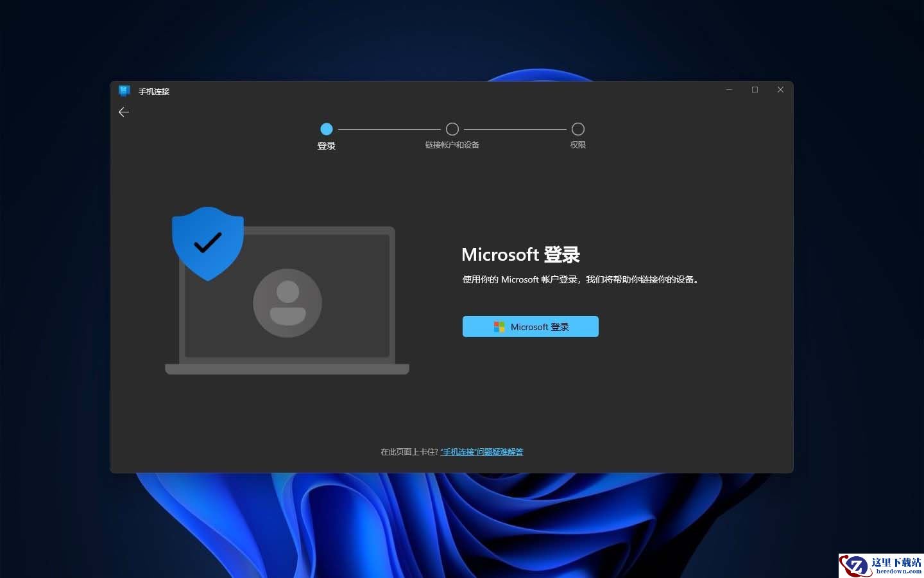Close the 手机连接 window
This screenshot has width=924, height=578.
(x=780, y=90)
